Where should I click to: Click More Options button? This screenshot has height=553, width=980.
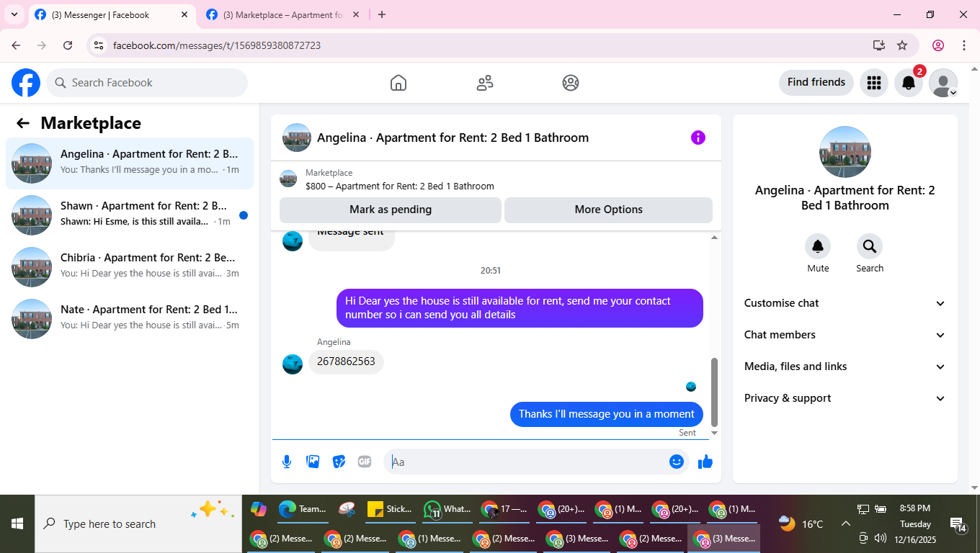point(608,210)
